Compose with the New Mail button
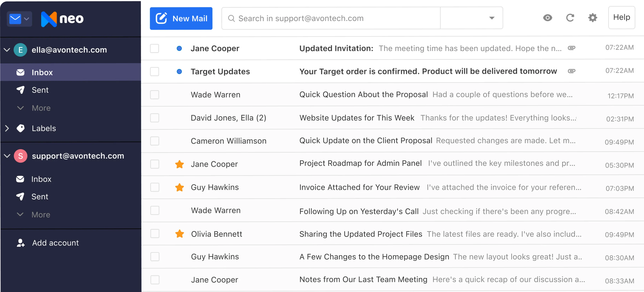This screenshot has width=644, height=292. point(181,18)
